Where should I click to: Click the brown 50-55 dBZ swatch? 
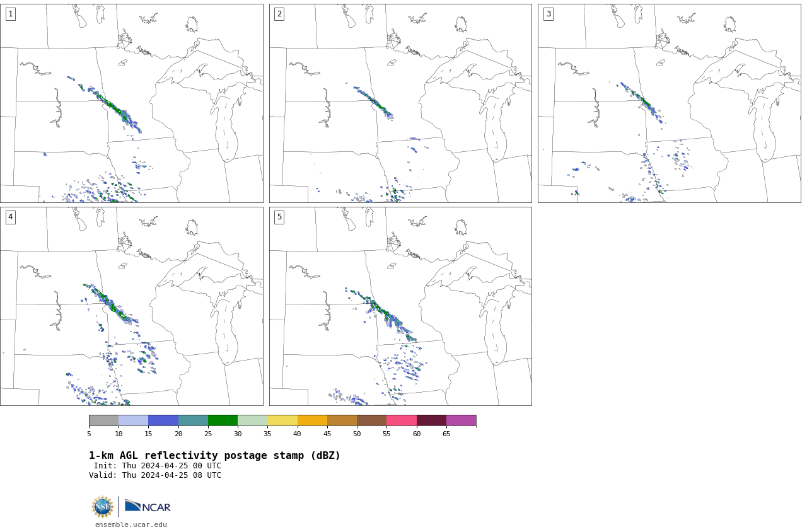[371, 420]
